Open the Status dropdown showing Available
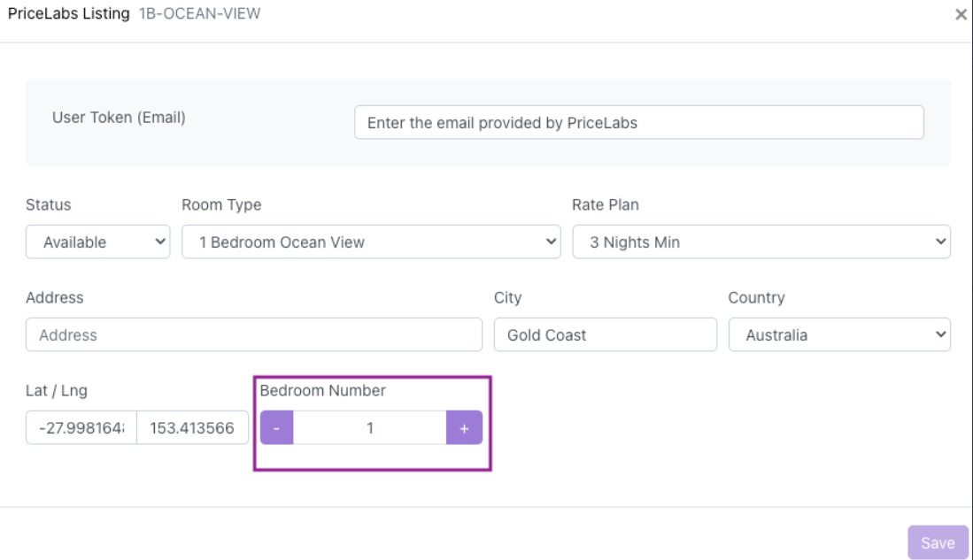 pos(97,242)
